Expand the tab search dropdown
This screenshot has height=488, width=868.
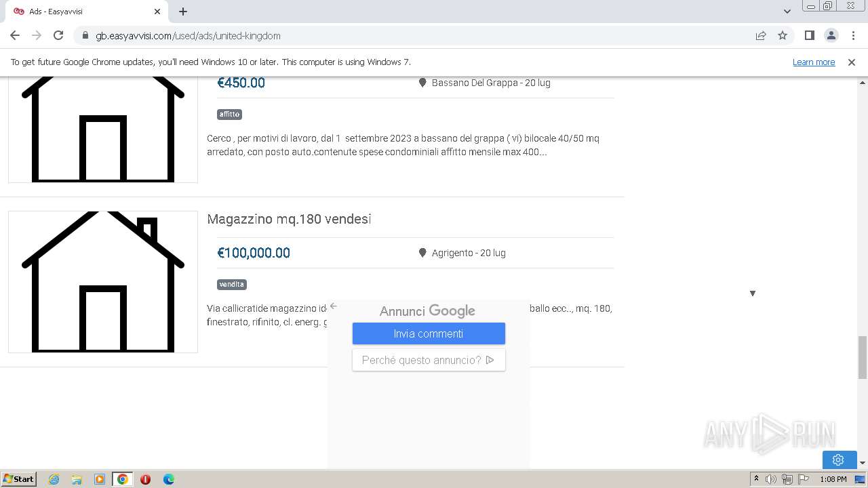coord(787,12)
